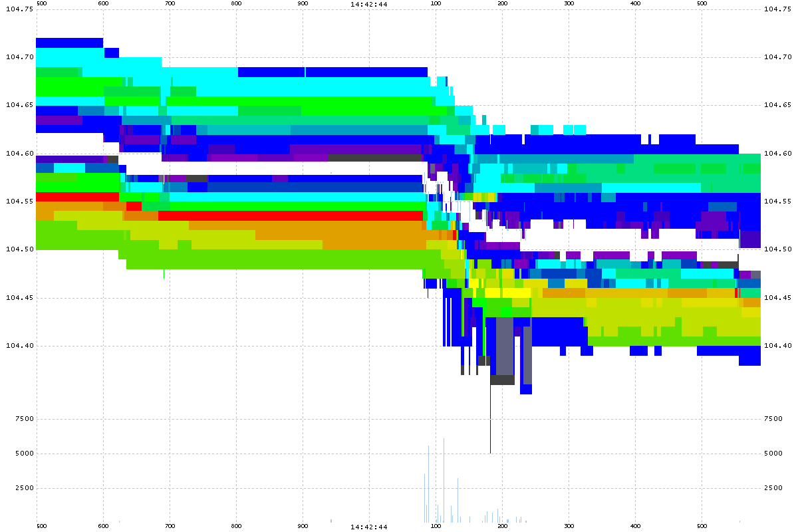Screen dimensions: 798x532
Task: Click the 800 label on the top axis
Action: tap(236, 4)
